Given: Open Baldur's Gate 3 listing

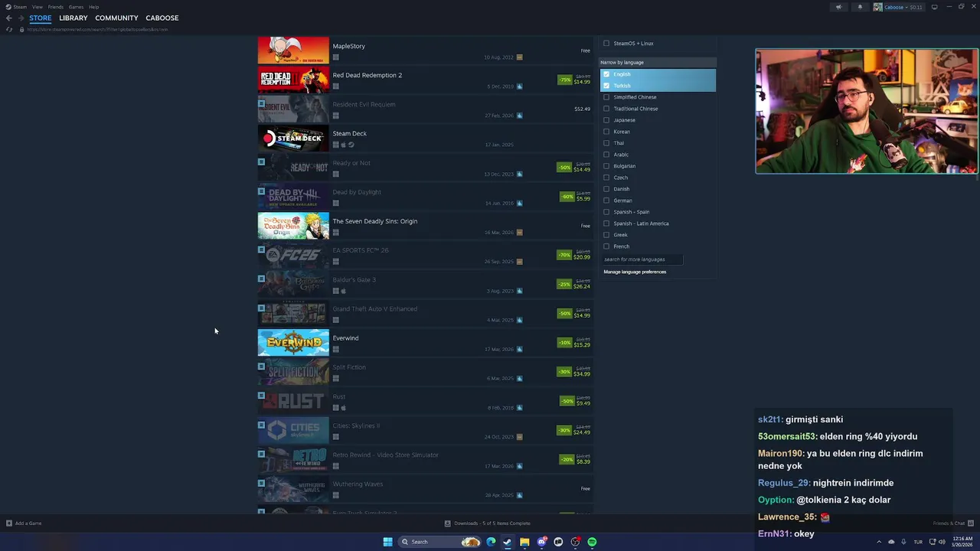Looking at the screenshot, I should pyautogui.click(x=425, y=284).
